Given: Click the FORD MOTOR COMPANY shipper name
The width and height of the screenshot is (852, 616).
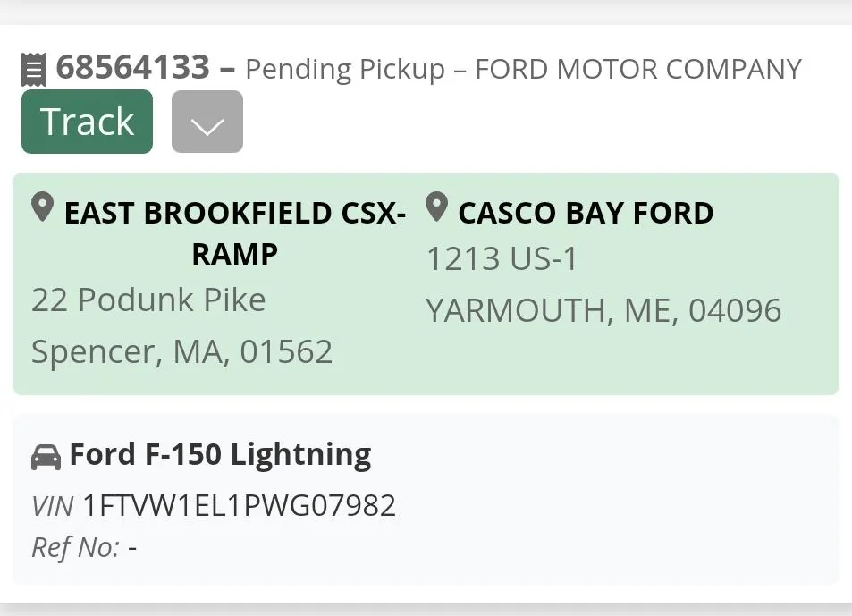Looking at the screenshot, I should pyautogui.click(x=638, y=70).
